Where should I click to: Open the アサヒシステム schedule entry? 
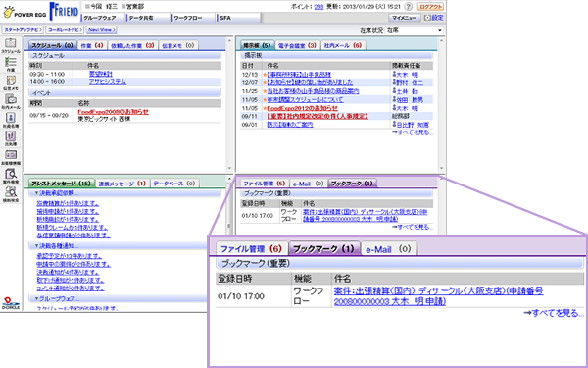[x=107, y=82]
